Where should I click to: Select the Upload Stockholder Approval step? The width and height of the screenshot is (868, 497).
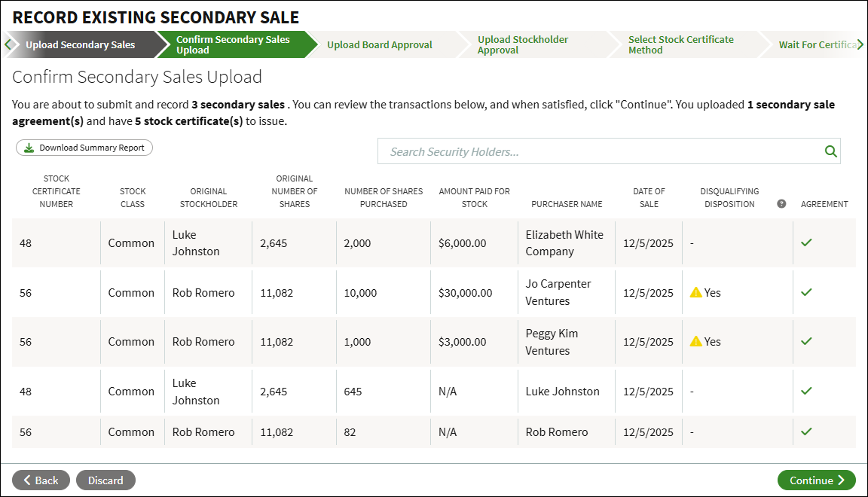523,45
